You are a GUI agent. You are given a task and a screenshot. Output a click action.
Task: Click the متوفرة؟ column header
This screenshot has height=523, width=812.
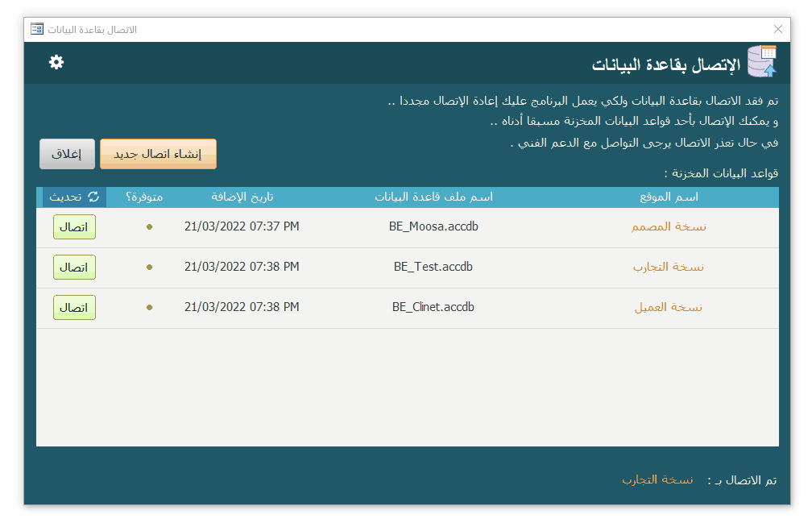coord(144,197)
